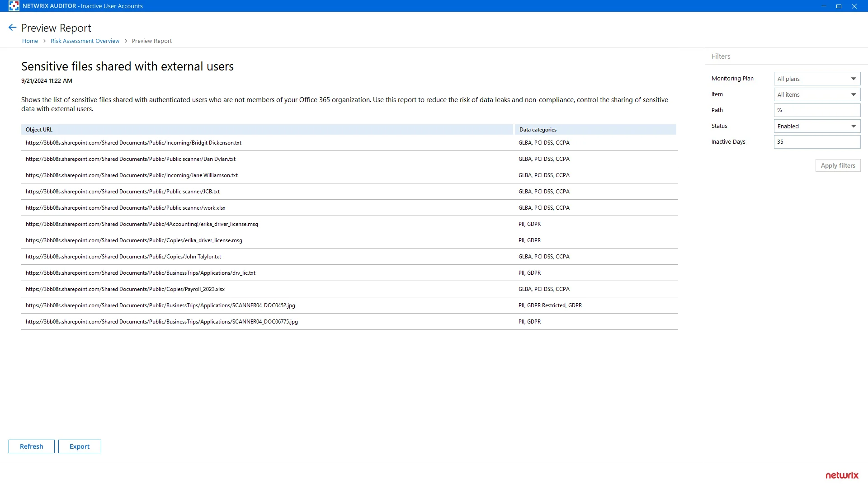Open the Risk Assessment Overview breadcrumb
Screen dimensions: 868x488
click(x=85, y=41)
